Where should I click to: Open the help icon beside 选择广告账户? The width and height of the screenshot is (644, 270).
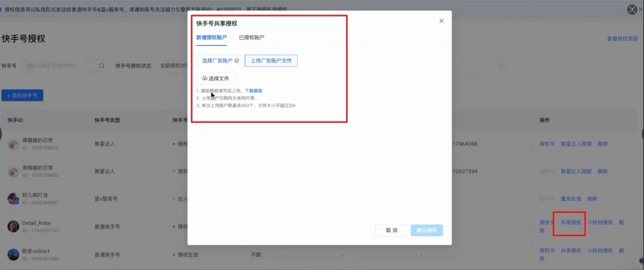click(x=237, y=61)
